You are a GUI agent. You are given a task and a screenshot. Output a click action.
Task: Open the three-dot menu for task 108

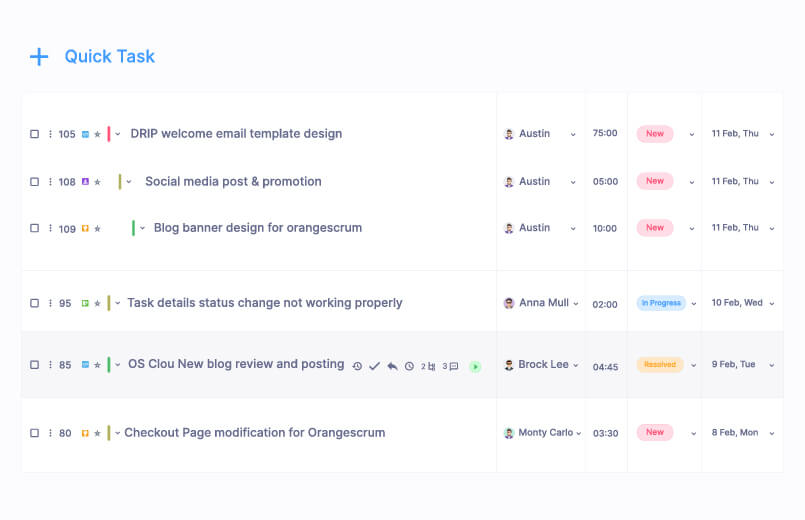[50, 182]
